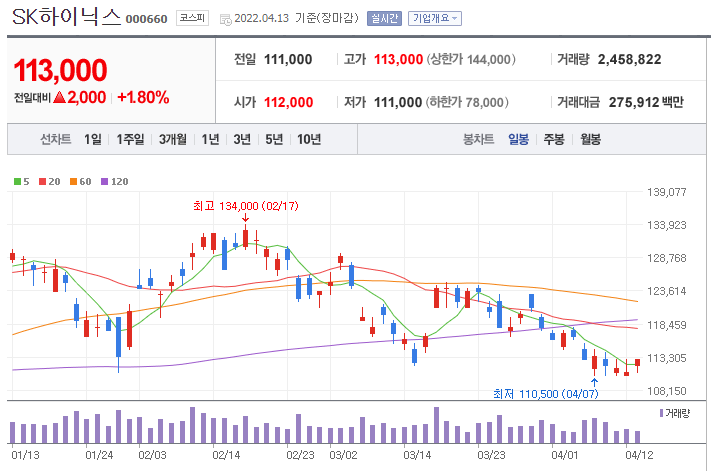This screenshot has height=471, width=711.
Task: Click the 2022.04.13 기준(장마감) date text
Action: pos(296,18)
